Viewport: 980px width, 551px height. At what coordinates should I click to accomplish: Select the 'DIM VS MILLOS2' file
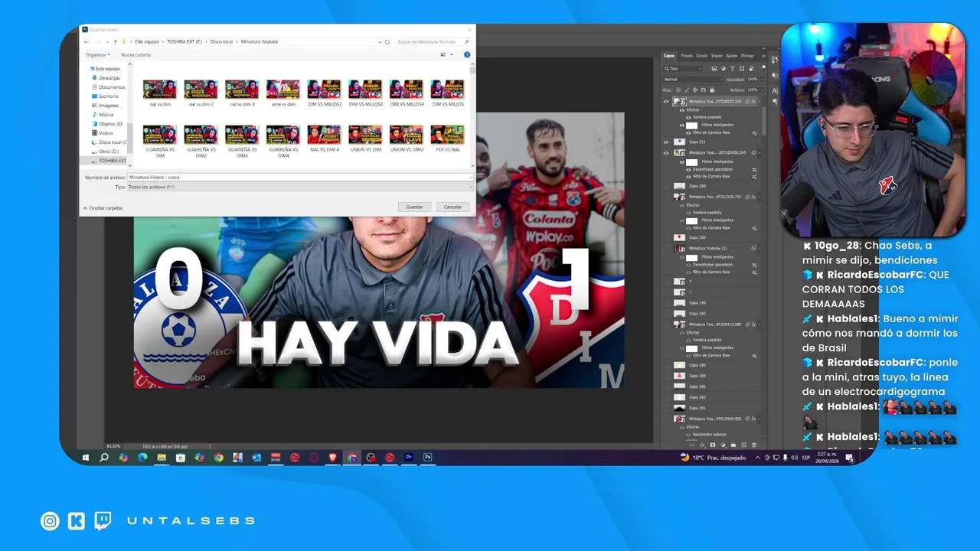point(324,92)
